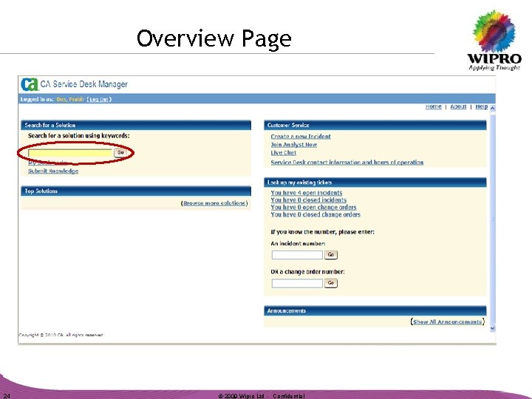Click the Customer Service header
532x399 pixels.
coord(375,125)
